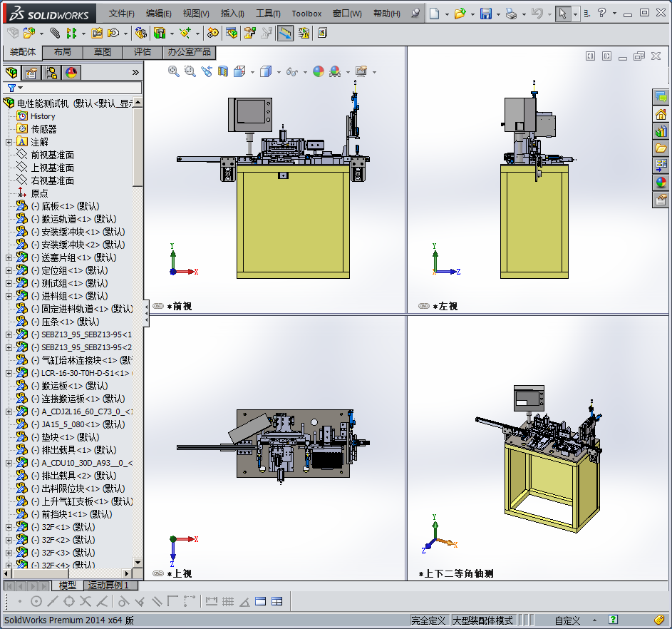
Task: Click the Zoom to Fit icon
Action: tap(174, 71)
